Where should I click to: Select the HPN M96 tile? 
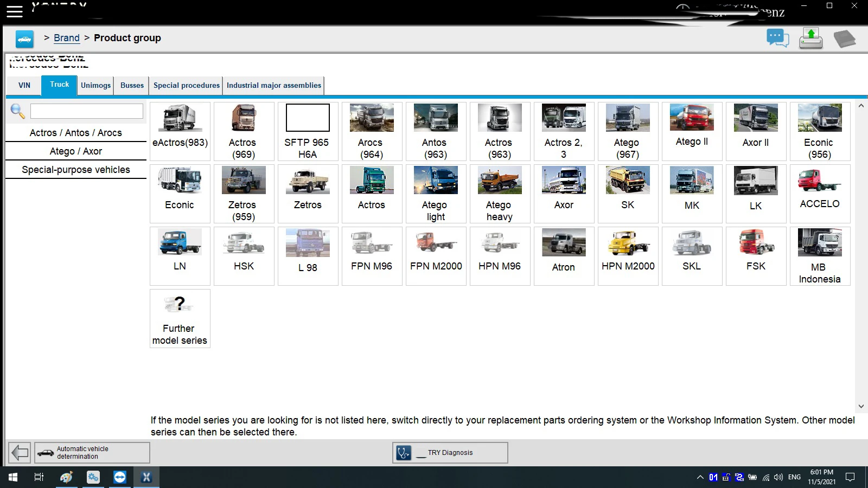[x=500, y=256]
